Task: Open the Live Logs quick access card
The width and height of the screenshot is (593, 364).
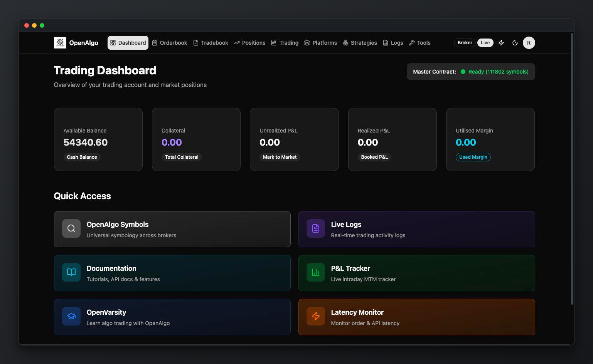Action: click(x=416, y=229)
